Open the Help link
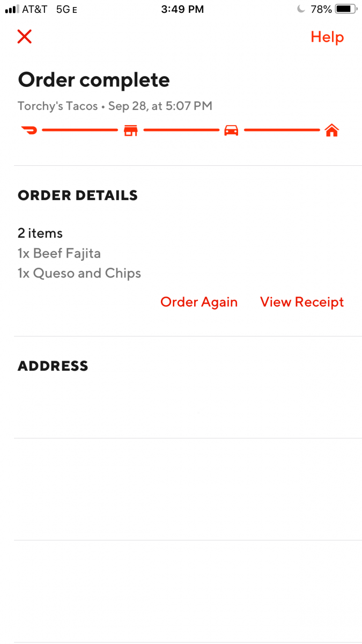The height and width of the screenshot is (644, 362). pos(327,37)
